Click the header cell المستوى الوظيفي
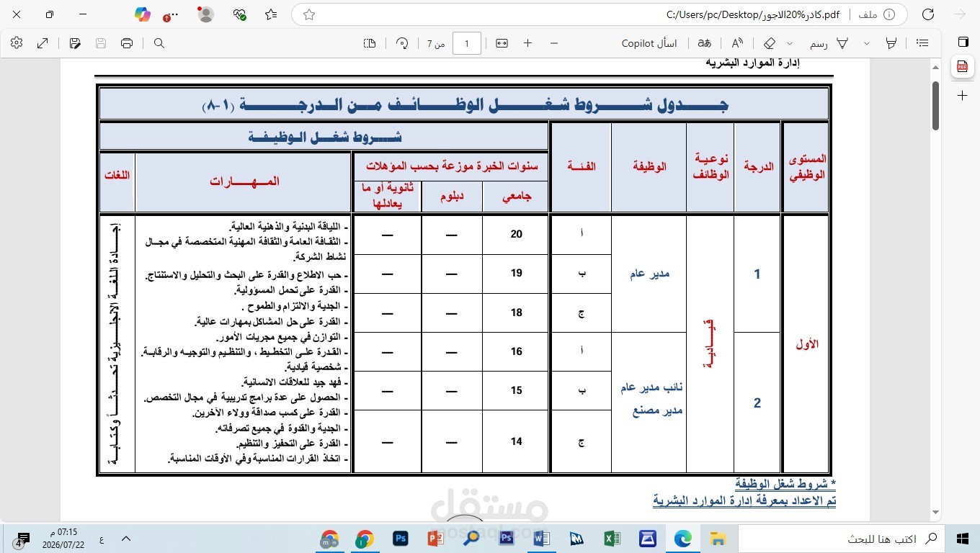This screenshot has width=980, height=553. click(806, 166)
